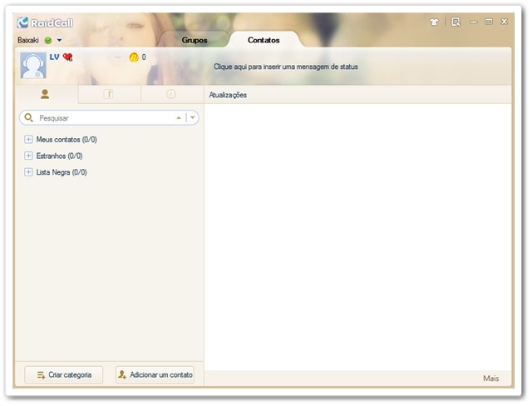Open the online status dropdown arrow

pyautogui.click(x=60, y=40)
